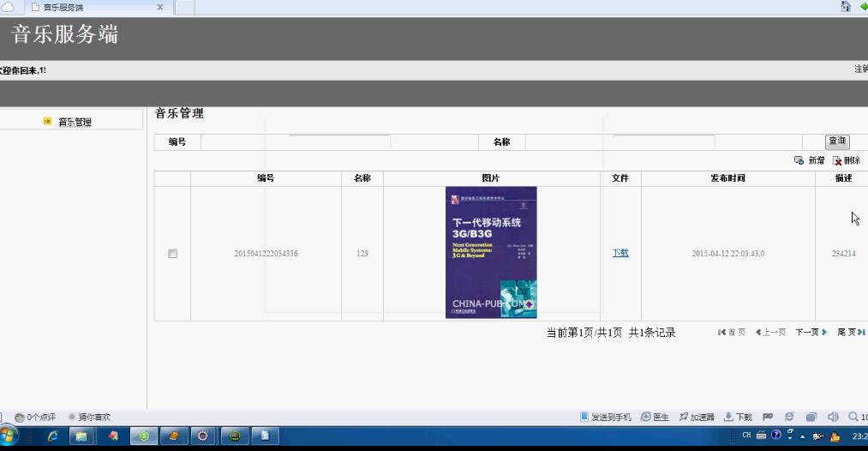This screenshot has height=451, width=868.
Task: Toggle the browser sound mute speaker icon
Action: [833, 417]
